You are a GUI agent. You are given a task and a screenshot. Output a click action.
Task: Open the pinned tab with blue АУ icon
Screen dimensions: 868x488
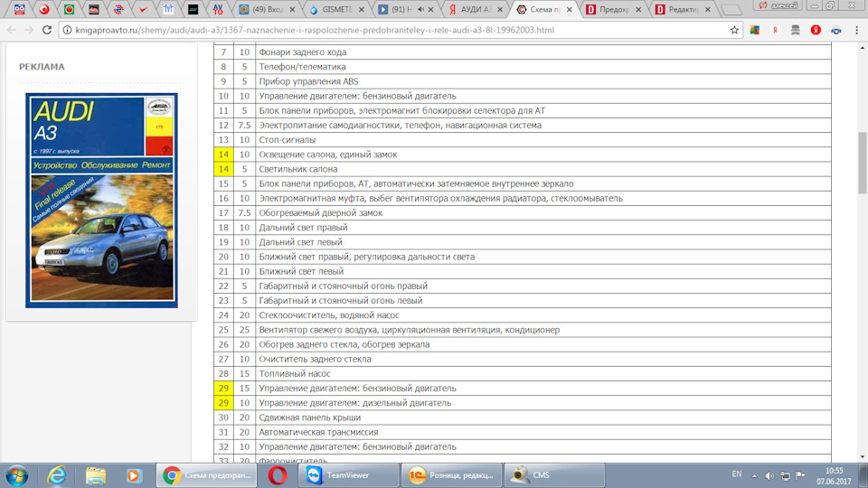pos(218,9)
